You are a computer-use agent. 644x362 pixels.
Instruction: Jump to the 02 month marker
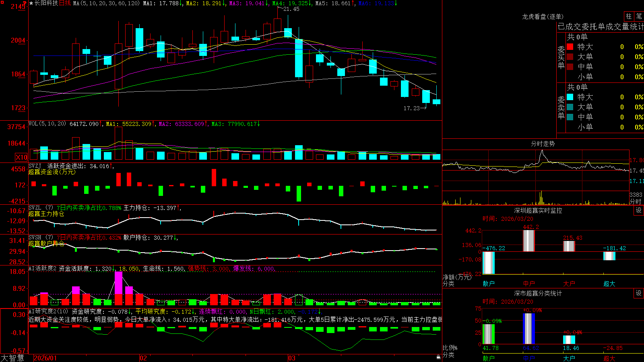tap(143, 358)
